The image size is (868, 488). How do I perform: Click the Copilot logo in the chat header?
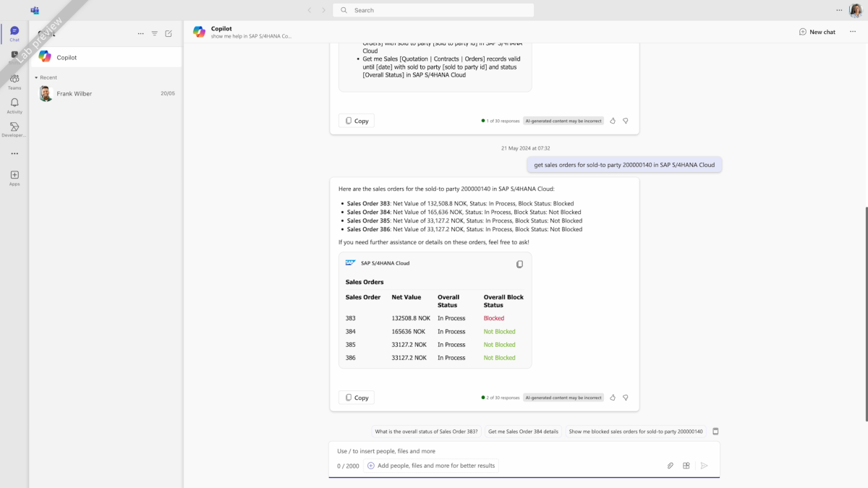tap(199, 32)
